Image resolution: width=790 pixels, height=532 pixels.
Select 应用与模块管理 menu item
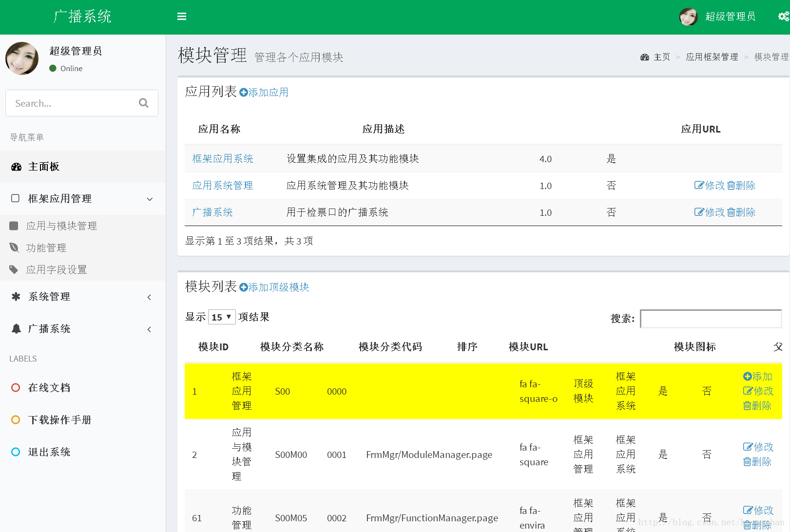pos(61,226)
